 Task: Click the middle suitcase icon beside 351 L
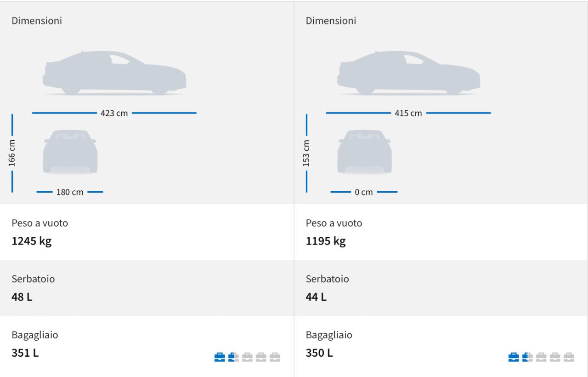[x=247, y=357]
